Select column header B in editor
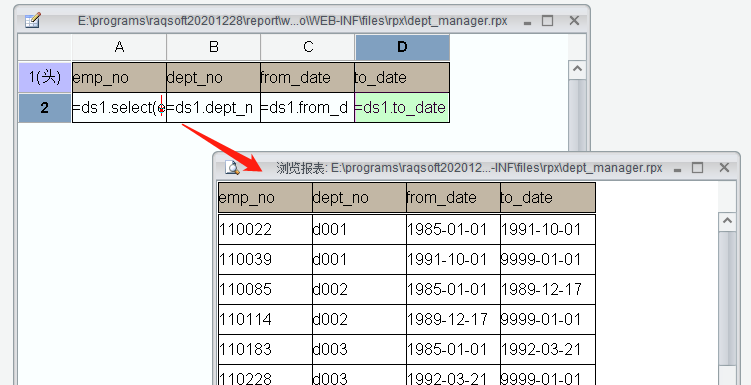 coord(214,47)
